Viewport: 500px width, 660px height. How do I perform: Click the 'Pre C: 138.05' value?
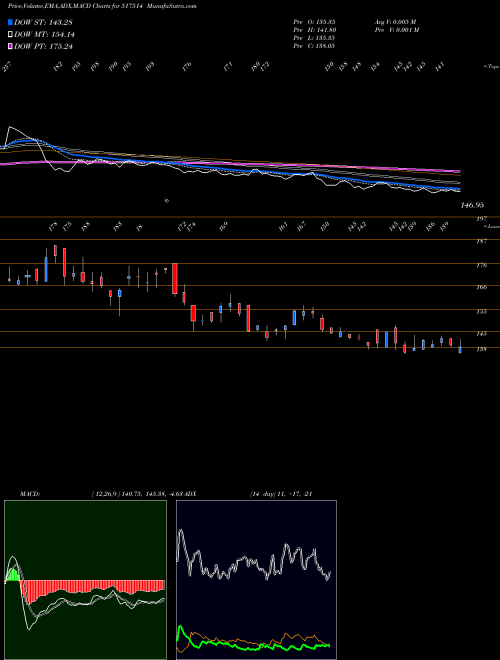[314, 45]
